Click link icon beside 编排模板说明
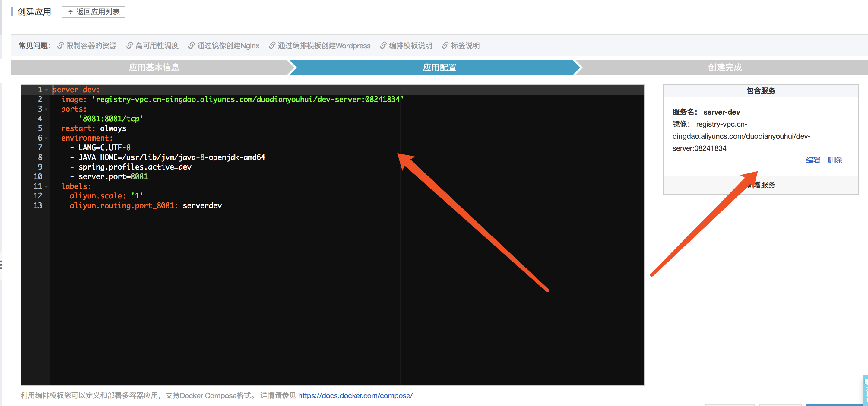The width and height of the screenshot is (868, 406). 383,46
